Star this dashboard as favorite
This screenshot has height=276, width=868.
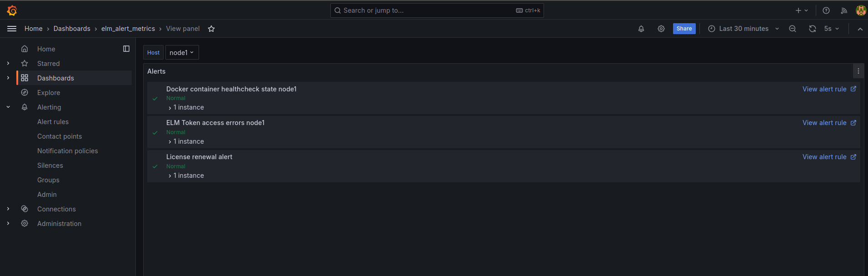pos(211,29)
